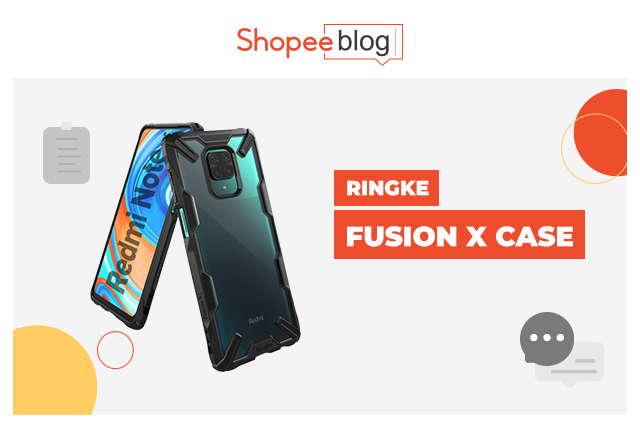The image size is (640, 427).
Task: Click the solid red-orange circle
Action: point(602,133)
